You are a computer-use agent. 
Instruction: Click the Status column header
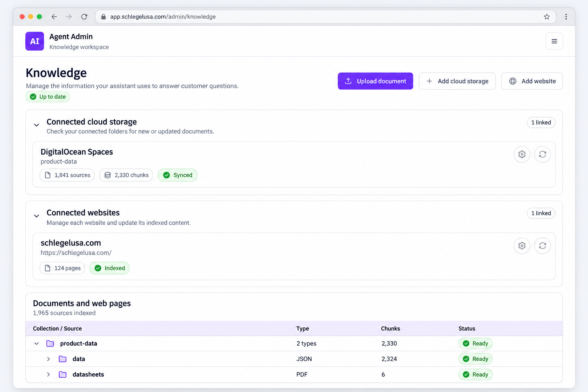tap(467, 328)
